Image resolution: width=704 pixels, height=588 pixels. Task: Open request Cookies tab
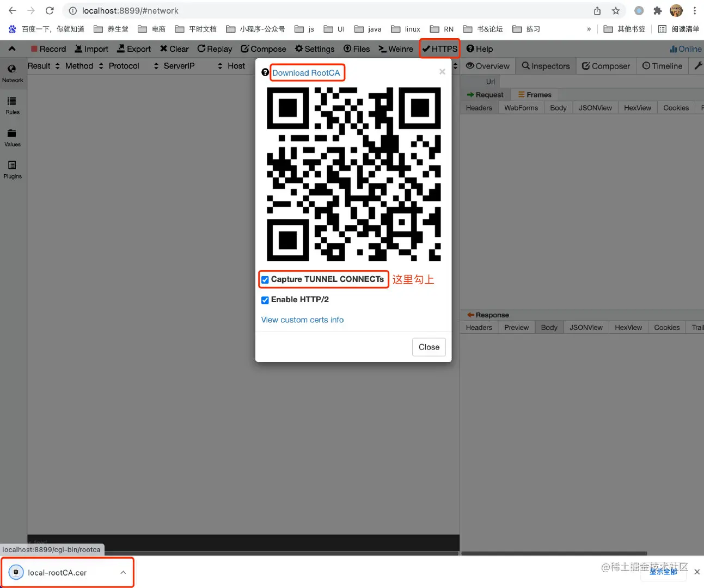tap(676, 108)
